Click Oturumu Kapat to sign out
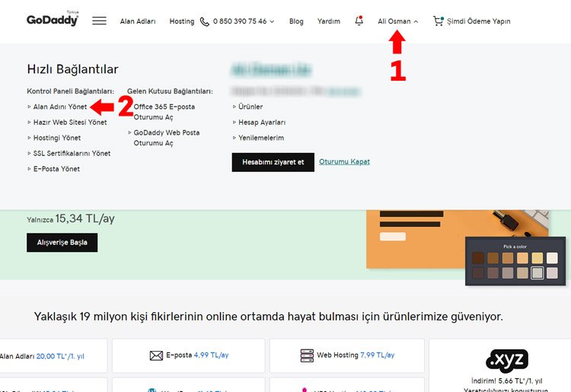Image resolution: width=571 pixels, height=392 pixels. point(344,161)
